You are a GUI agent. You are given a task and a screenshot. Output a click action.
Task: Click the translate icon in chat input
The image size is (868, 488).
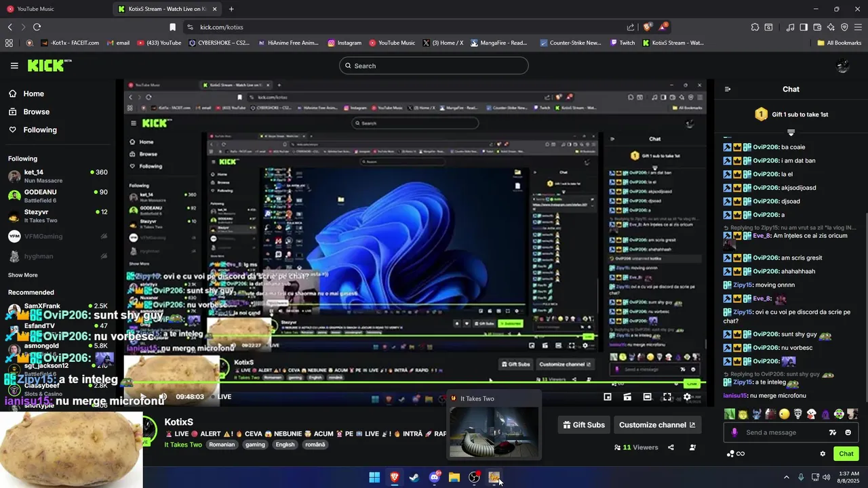click(x=833, y=432)
